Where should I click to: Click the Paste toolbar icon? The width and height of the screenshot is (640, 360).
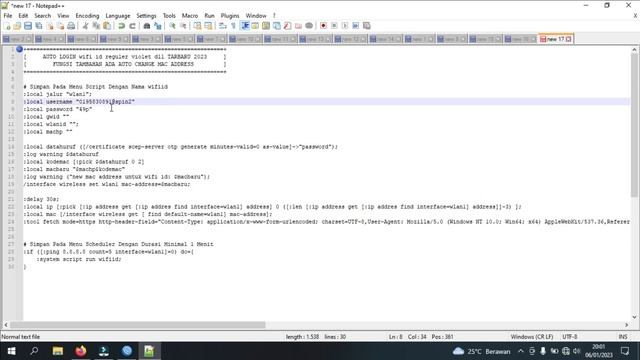(x=107, y=26)
